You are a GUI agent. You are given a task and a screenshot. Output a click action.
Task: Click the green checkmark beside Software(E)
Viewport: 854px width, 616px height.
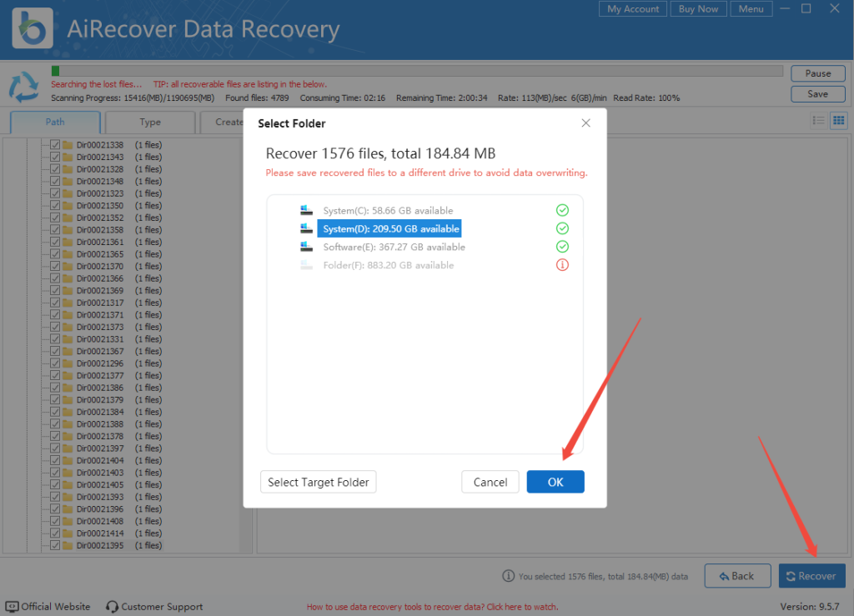click(x=562, y=247)
